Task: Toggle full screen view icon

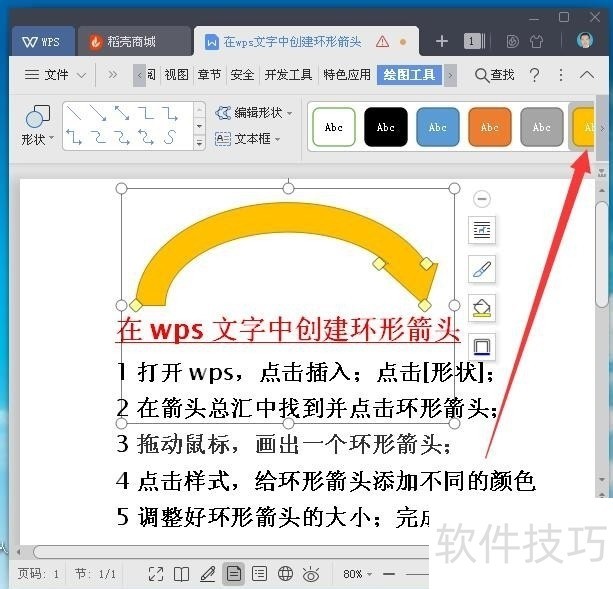Action: 156,574
